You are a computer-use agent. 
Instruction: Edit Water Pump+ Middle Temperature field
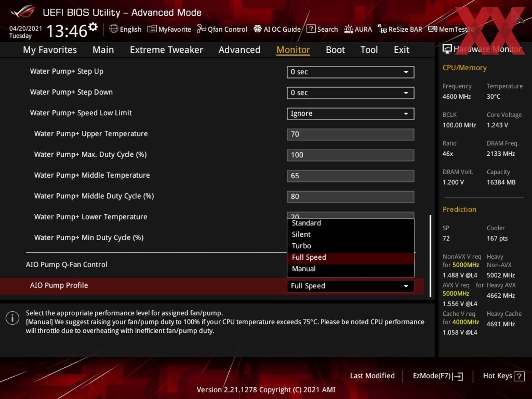(350, 176)
